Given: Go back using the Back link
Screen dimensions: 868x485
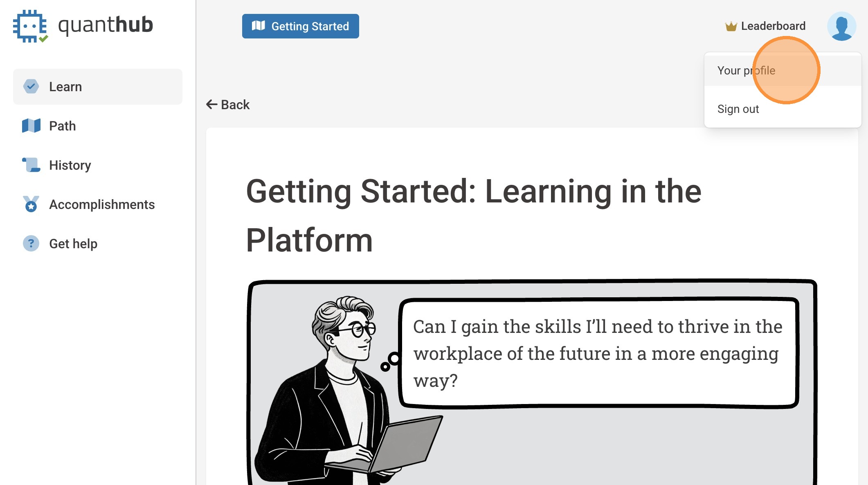Looking at the screenshot, I should pyautogui.click(x=228, y=105).
